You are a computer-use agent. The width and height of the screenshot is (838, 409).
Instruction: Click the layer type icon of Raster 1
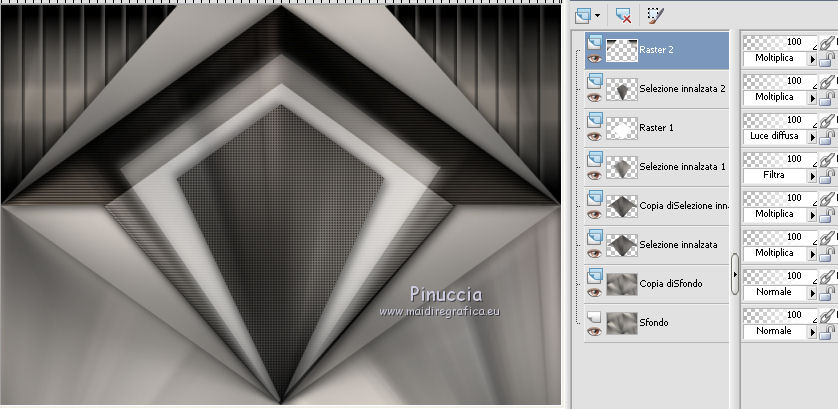[595, 120]
